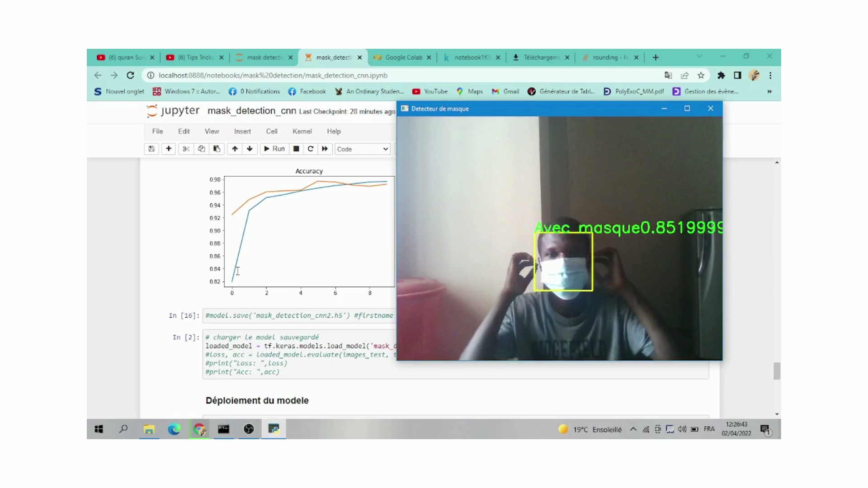Restart the kernel with the circular arrow

point(311,149)
